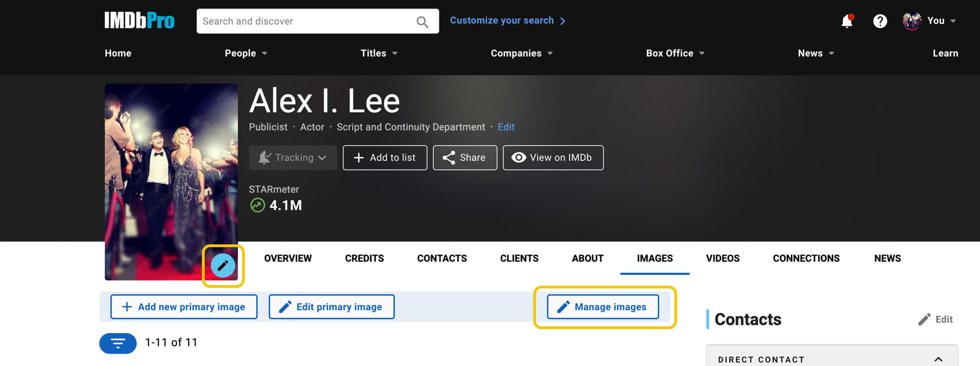Click Manage images button
This screenshot has height=366, width=980.
pyautogui.click(x=602, y=307)
